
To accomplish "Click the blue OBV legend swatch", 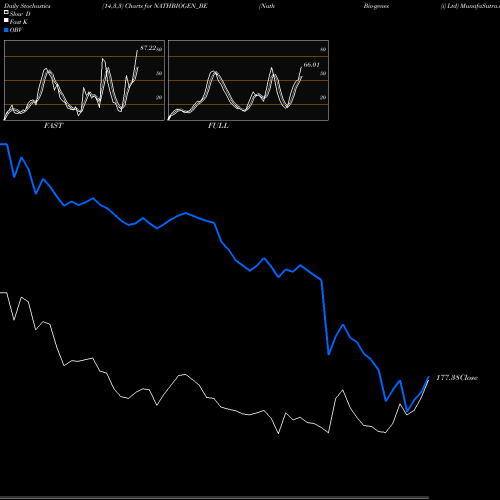I will click(x=6, y=30).
